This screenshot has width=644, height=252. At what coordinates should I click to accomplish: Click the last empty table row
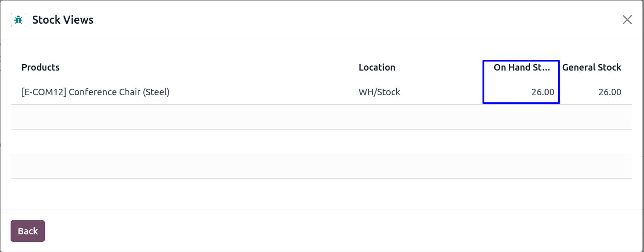click(321, 166)
